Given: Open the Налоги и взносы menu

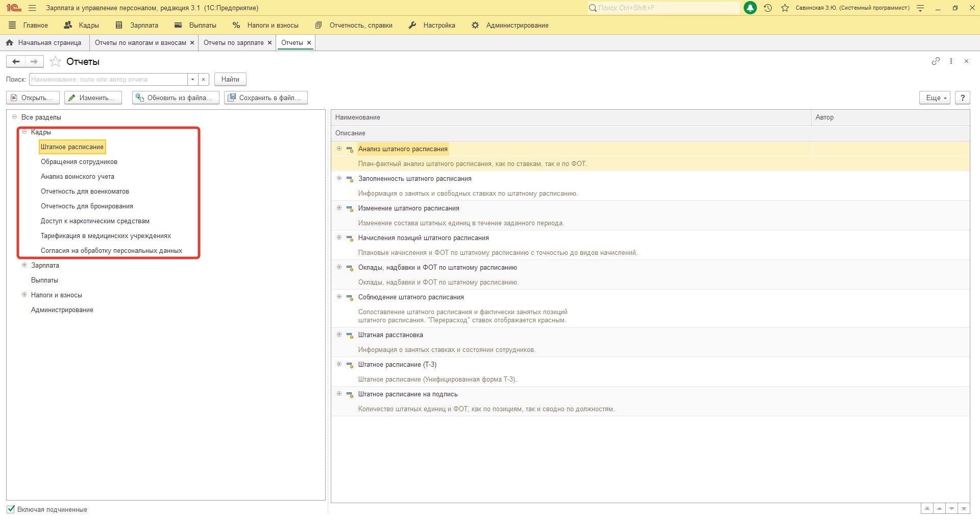Looking at the screenshot, I should (265, 25).
